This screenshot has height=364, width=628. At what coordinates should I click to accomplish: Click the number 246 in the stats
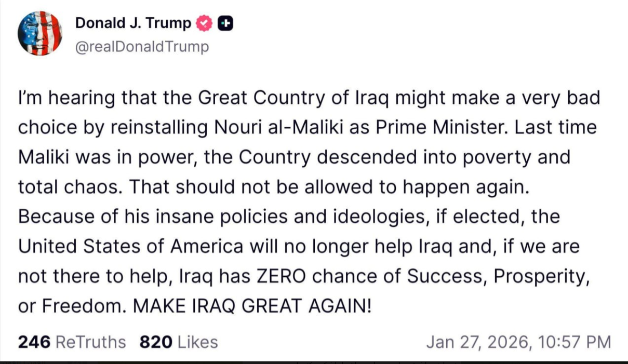click(34, 342)
